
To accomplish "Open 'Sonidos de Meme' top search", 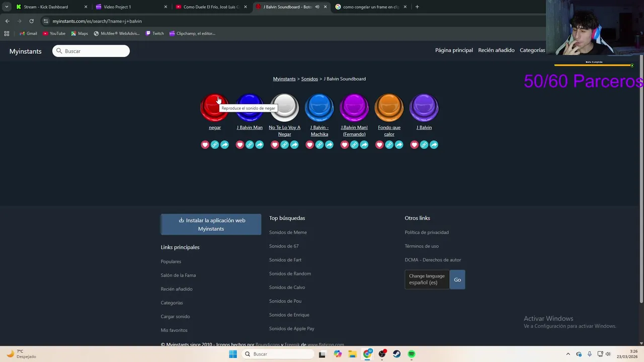I will point(288,232).
